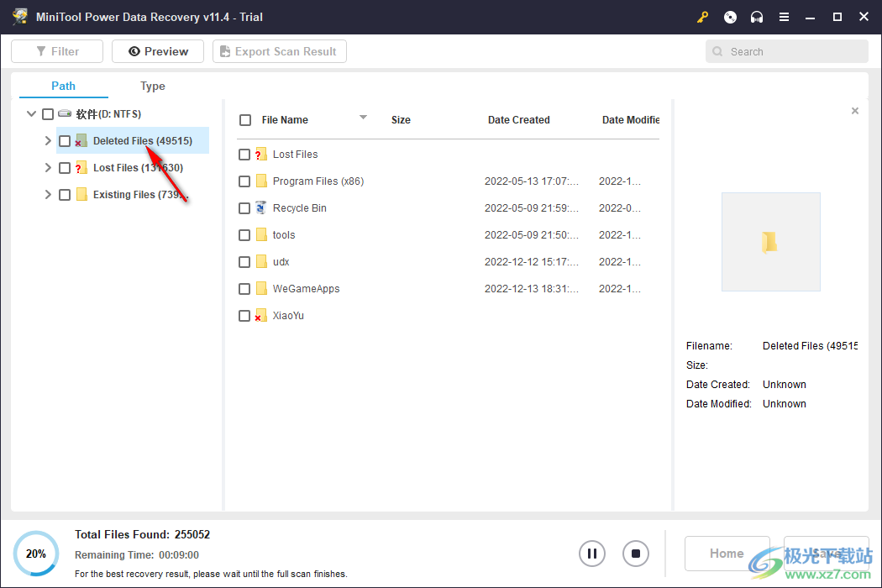Sort by Date Created column
This screenshot has height=588, width=882.
[518, 120]
